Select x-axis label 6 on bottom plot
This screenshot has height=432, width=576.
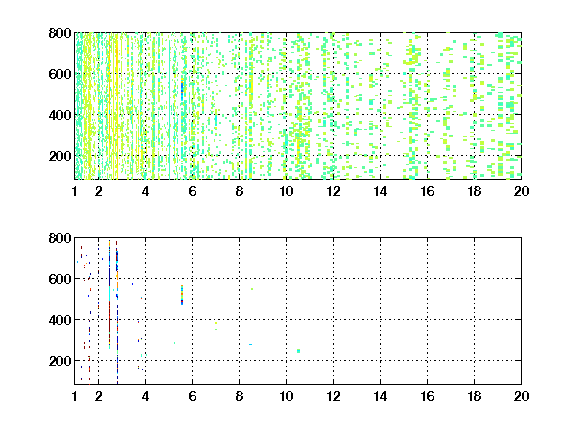[192, 396]
